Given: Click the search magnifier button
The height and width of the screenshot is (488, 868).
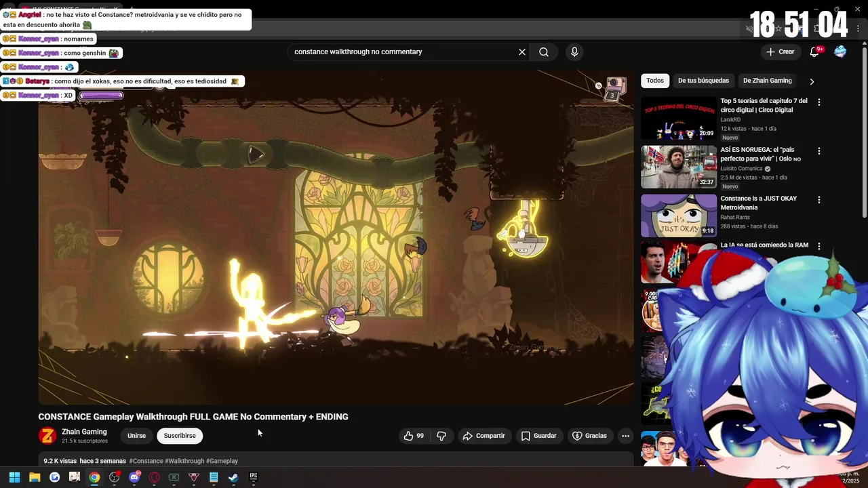Looking at the screenshot, I should [x=544, y=52].
